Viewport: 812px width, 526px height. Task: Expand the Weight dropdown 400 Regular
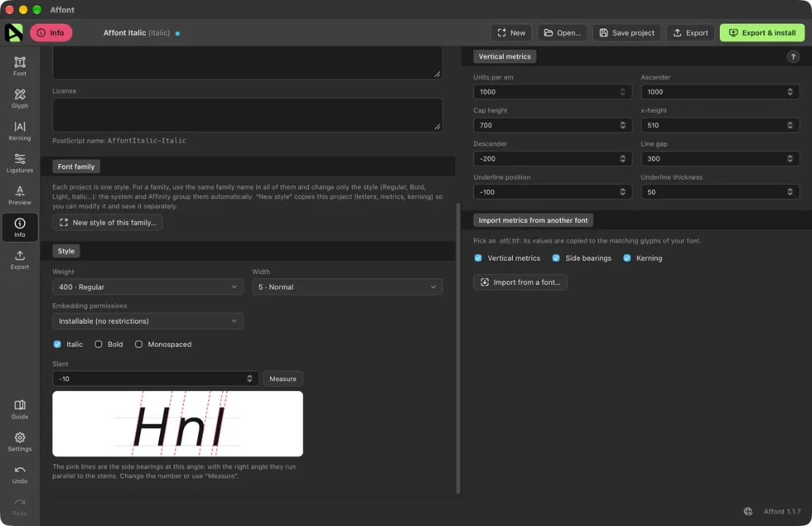tap(148, 286)
